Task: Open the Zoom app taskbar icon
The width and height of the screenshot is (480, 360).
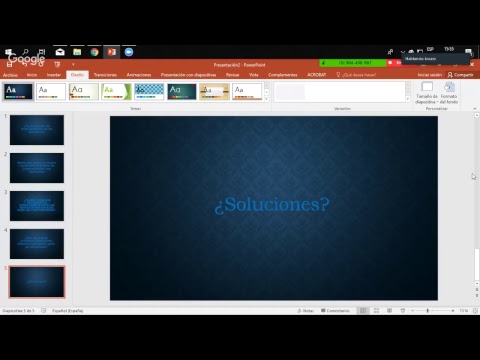Action: 129,52
